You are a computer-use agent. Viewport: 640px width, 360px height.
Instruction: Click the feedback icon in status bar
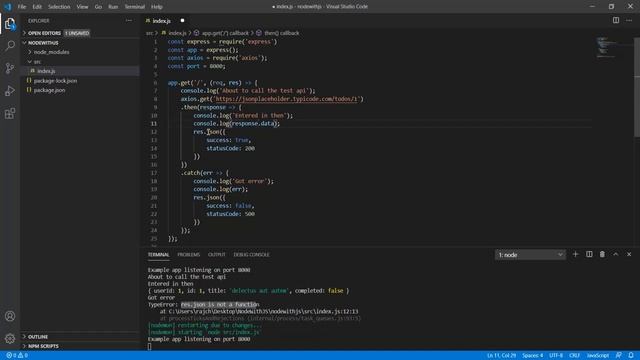tap(619, 356)
